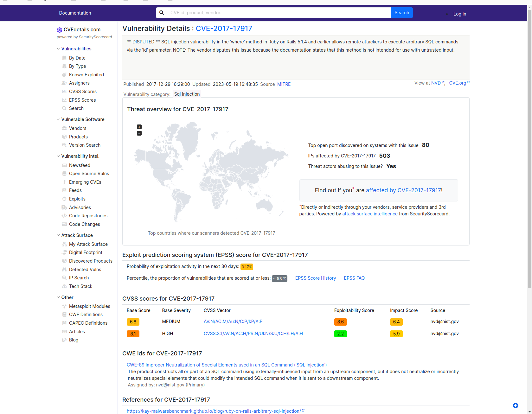Screen dimensions: 532x414
Task: Open the CVE-2017-17917 title link
Action: coord(224,29)
